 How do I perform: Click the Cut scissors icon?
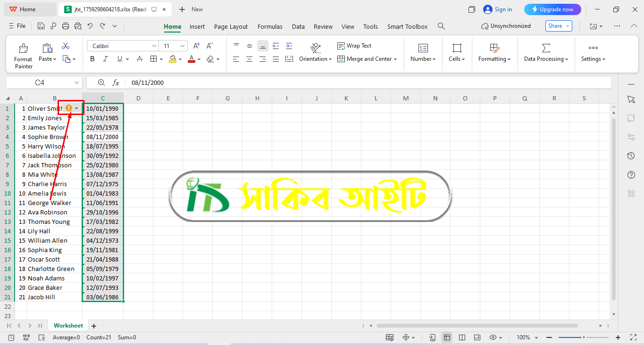[66, 46]
